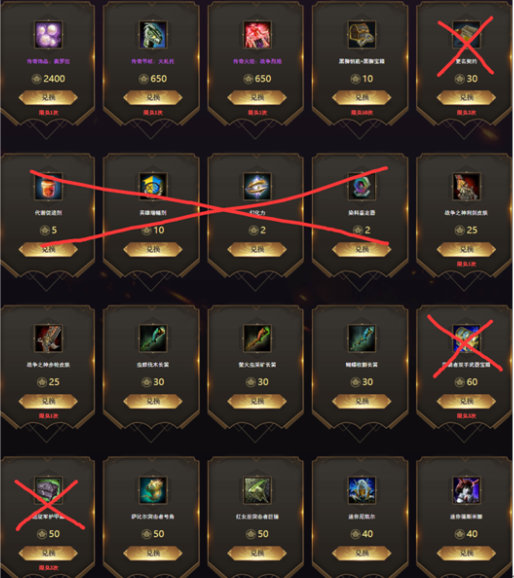Redeem the ring item costing 2 coins

(x=257, y=250)
